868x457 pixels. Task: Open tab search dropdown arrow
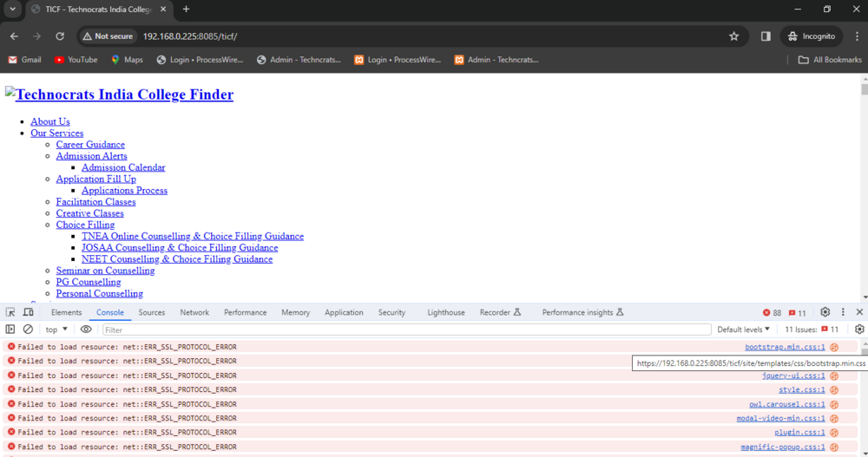(x=12, y=10)
